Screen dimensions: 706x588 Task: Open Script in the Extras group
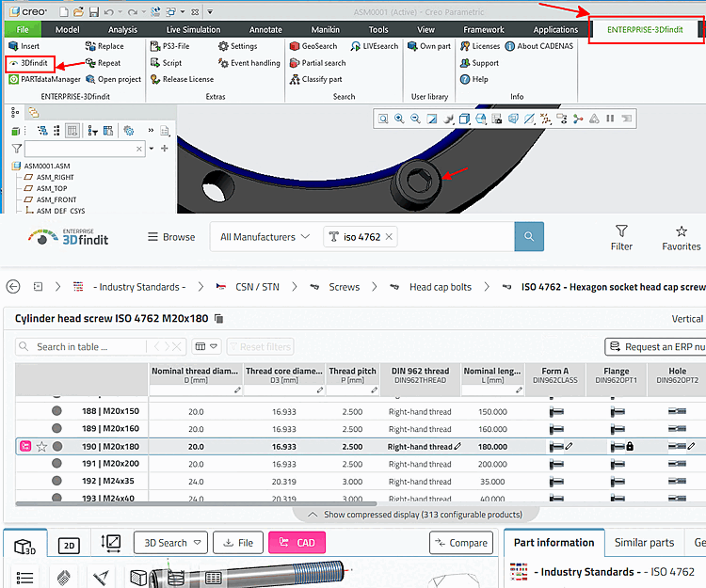point(166,63)
